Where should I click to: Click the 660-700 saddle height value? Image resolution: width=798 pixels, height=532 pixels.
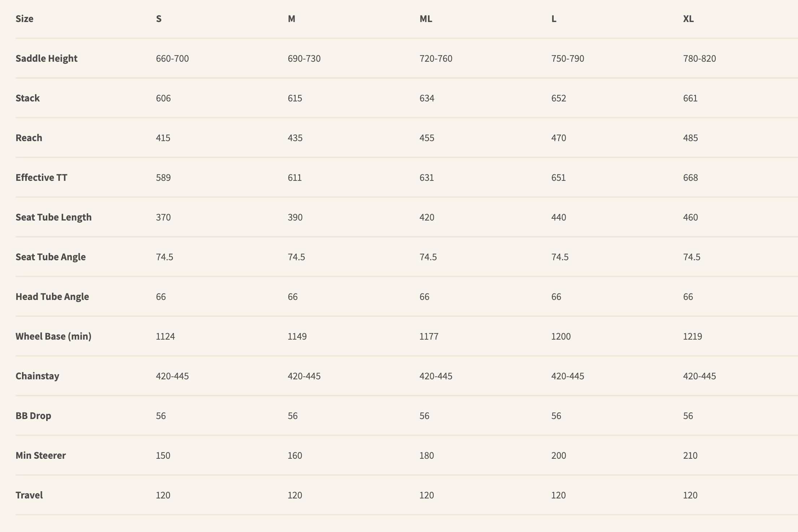[x=173, y=58]
